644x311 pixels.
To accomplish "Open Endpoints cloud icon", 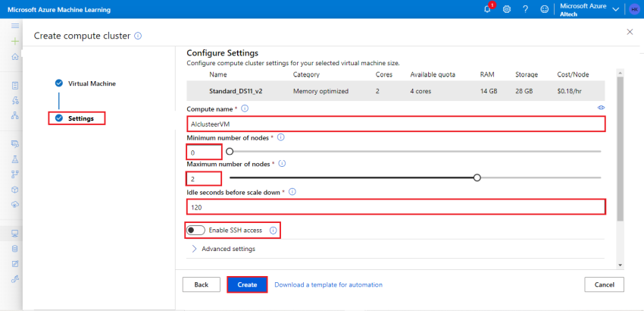I will (15, 205).
